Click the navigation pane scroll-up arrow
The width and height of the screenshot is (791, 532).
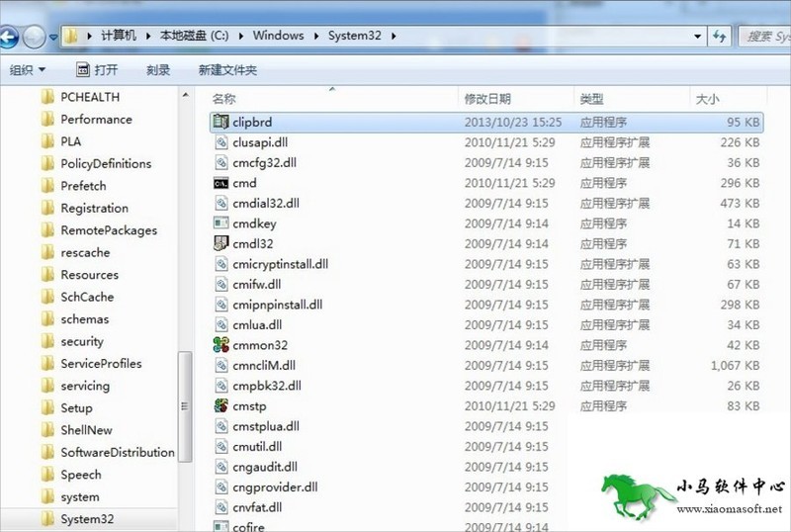pos(185,95)
